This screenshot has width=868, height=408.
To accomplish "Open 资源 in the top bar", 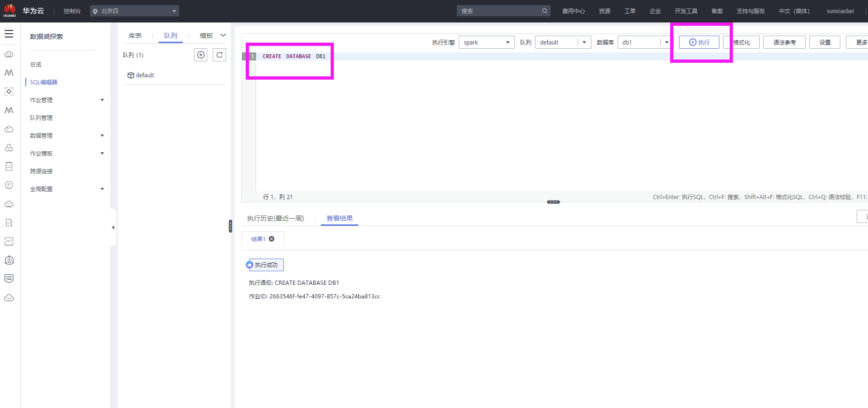I will pyautogui.click(x=604, y=11).
